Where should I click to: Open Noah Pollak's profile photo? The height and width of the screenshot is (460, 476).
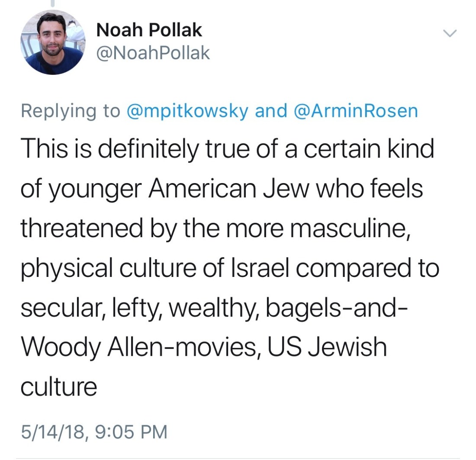point(53,42)
